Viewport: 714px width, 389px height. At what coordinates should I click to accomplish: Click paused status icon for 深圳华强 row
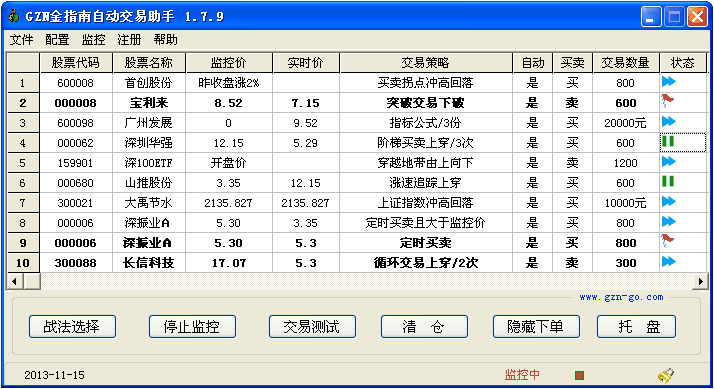(x=668, y=142)
